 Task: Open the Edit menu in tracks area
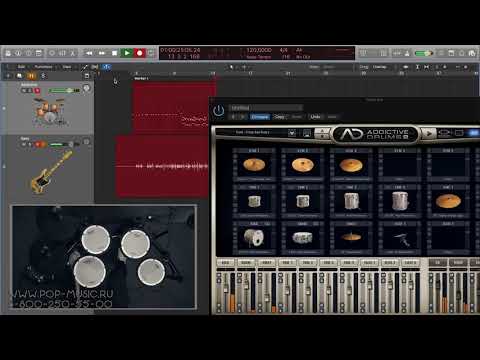tap(21, 67)
